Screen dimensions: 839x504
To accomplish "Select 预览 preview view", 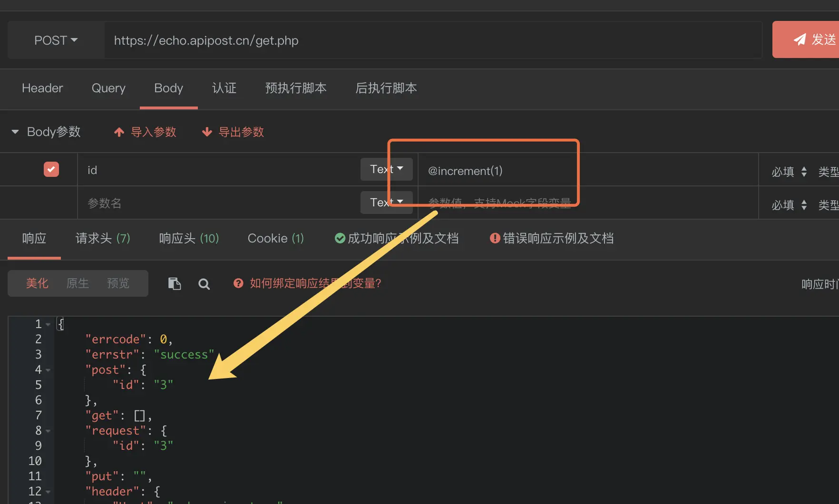I will [118, 283].
